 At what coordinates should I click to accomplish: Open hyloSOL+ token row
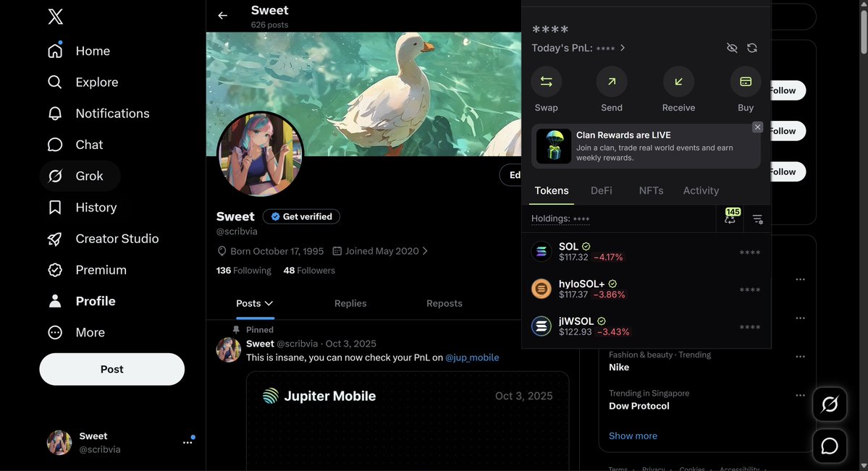[646, 289]
